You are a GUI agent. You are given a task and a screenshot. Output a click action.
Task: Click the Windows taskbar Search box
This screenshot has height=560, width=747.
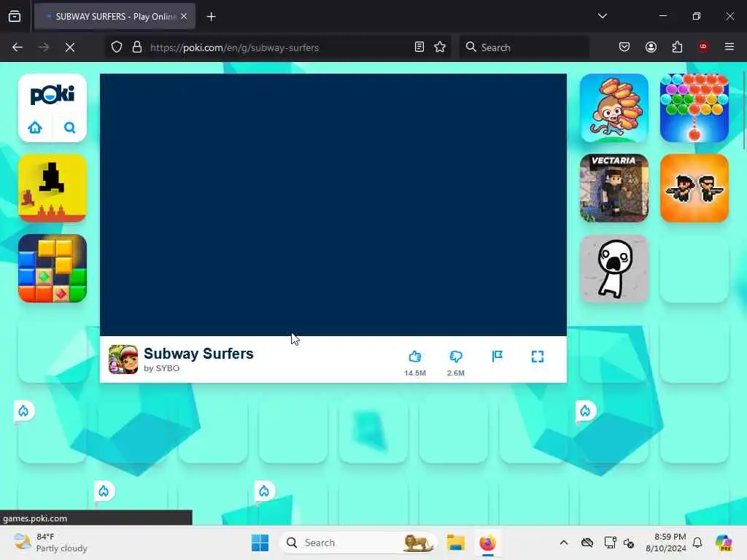pyautogui.click(x=358, y=542)
